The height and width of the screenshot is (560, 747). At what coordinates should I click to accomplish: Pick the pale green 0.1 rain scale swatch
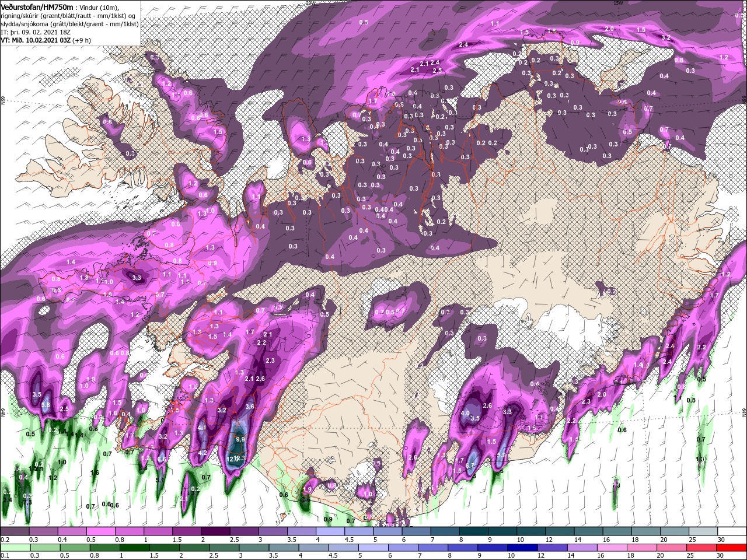point(15,547)
